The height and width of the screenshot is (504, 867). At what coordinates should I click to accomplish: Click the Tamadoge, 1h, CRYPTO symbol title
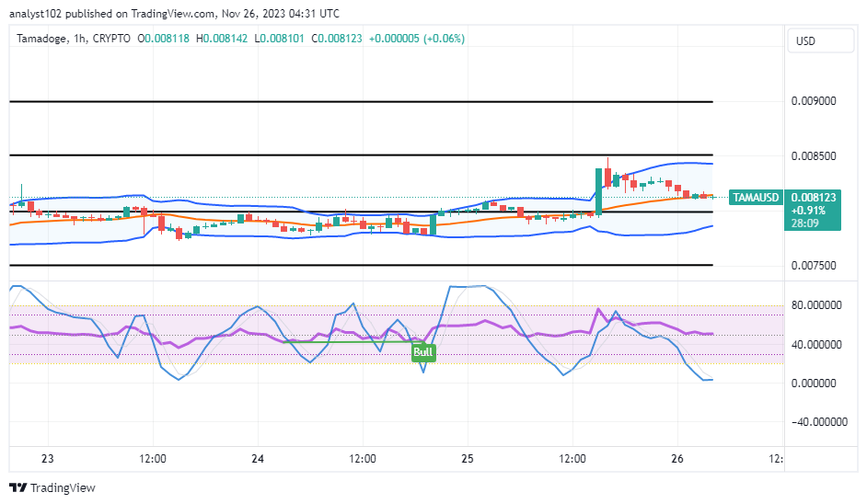[x=74, y=39]
